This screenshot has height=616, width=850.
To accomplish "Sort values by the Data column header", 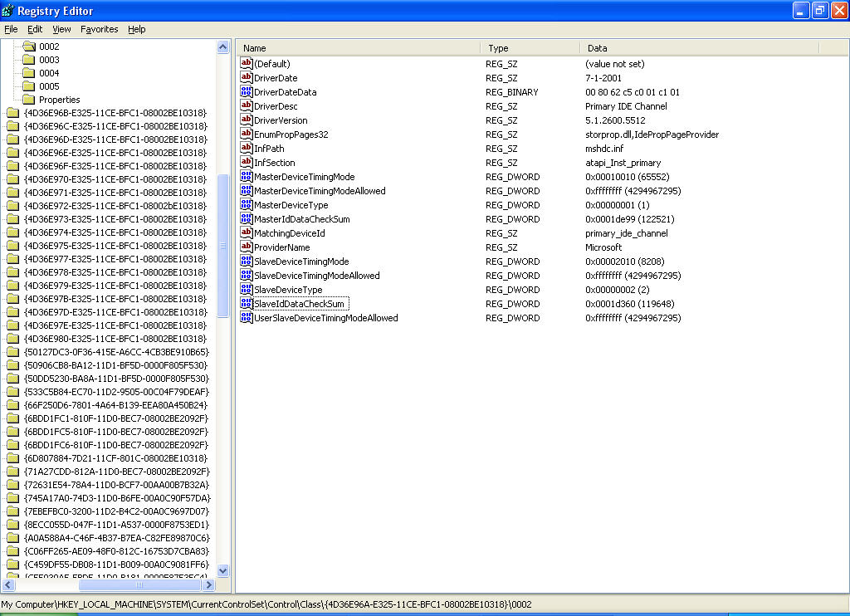I will (x=699, y=47).
